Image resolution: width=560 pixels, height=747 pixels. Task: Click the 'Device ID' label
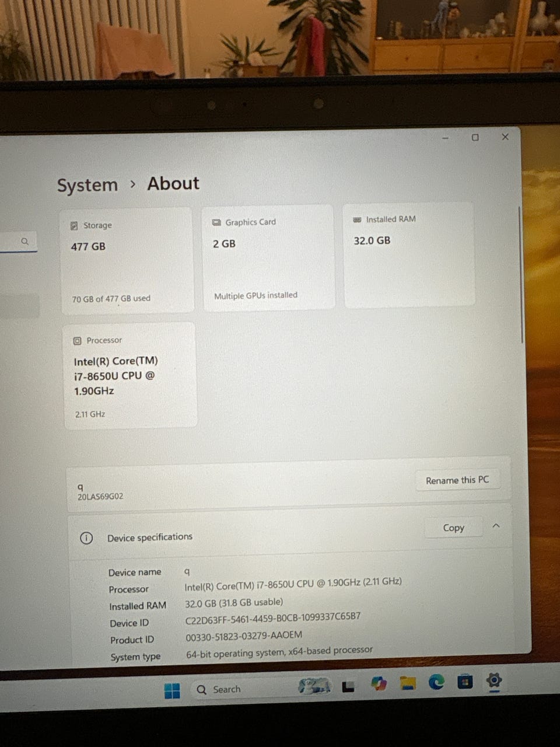[x=129, y=623]
